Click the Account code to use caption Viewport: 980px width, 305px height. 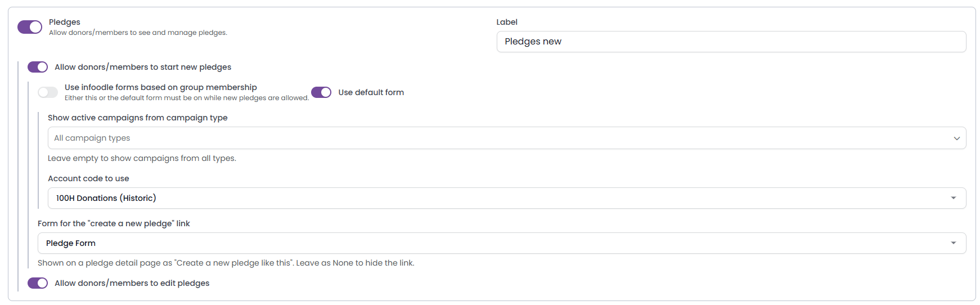pos(88,178)
